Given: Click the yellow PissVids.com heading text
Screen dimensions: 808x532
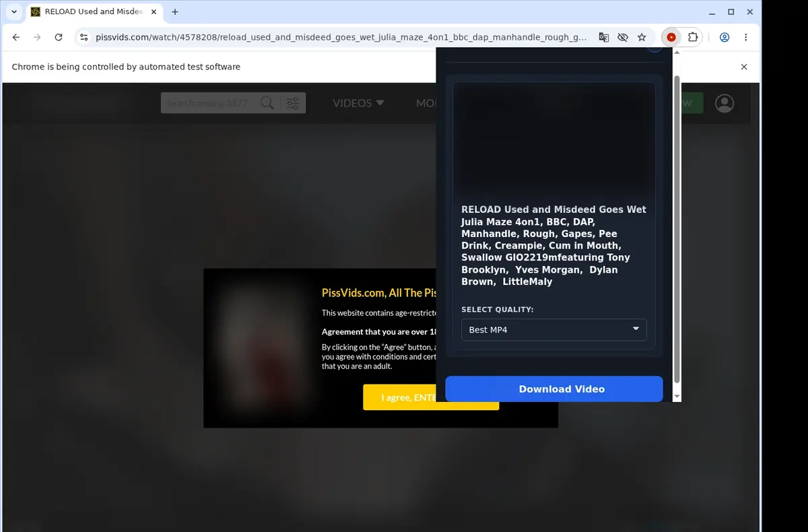Looking at the screenshot, I should (x=378, y=293).
